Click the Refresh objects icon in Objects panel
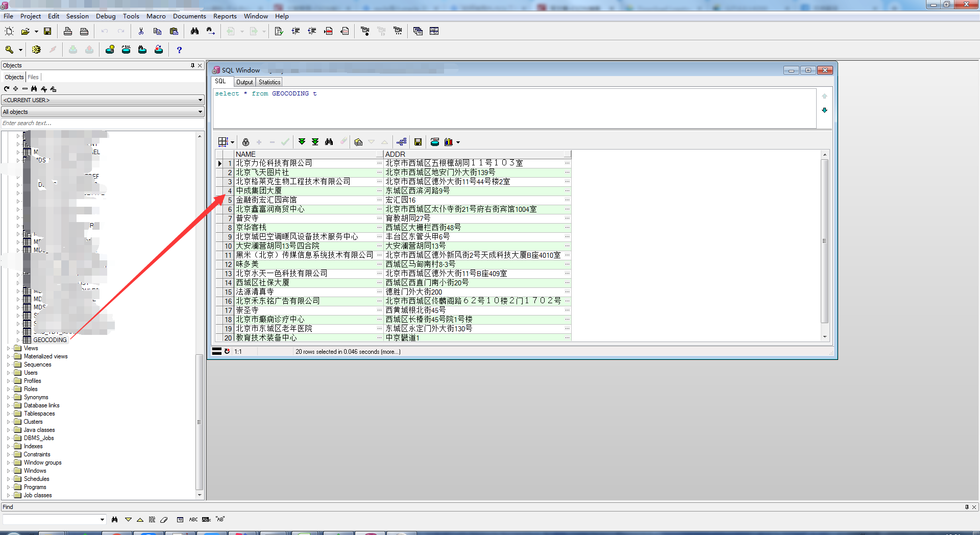980x535 pixels. click(7, 89)
